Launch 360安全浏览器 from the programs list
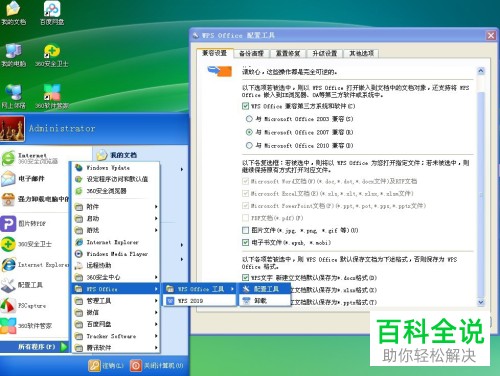 (x=116, y=191)
